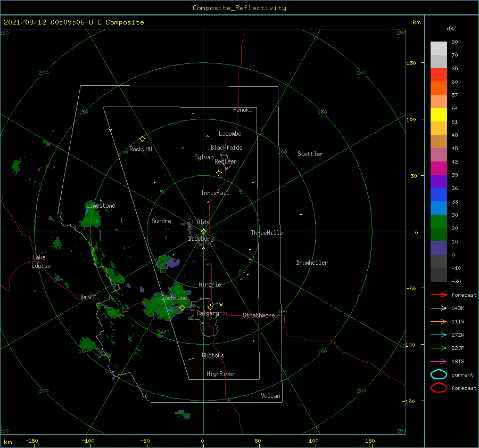Click the Sylvan label

[x=204, y=157]
